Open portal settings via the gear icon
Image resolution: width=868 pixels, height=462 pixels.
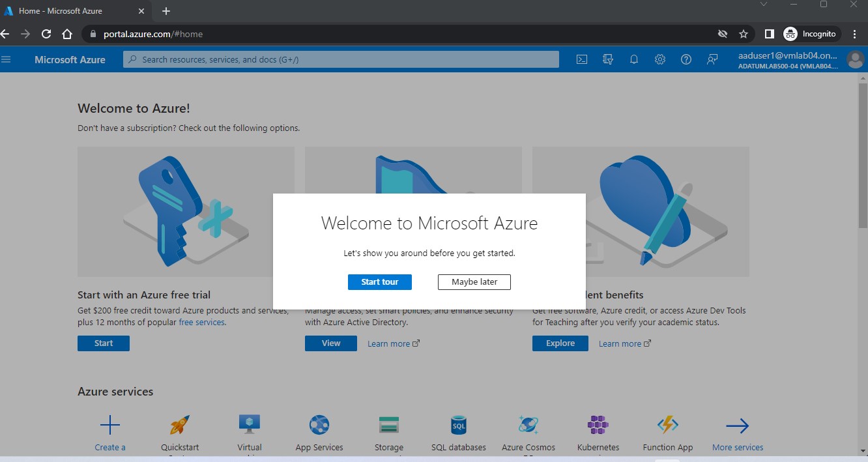click(x=659, y=59)
